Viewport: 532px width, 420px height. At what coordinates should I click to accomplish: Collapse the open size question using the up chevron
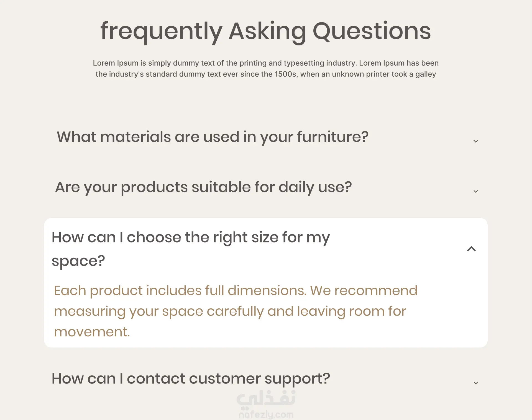[x=471, y=249]
